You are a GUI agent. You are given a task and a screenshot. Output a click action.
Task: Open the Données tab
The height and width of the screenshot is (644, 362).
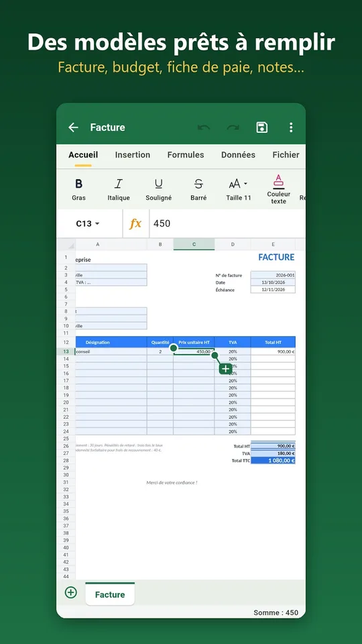coord(238,155)
